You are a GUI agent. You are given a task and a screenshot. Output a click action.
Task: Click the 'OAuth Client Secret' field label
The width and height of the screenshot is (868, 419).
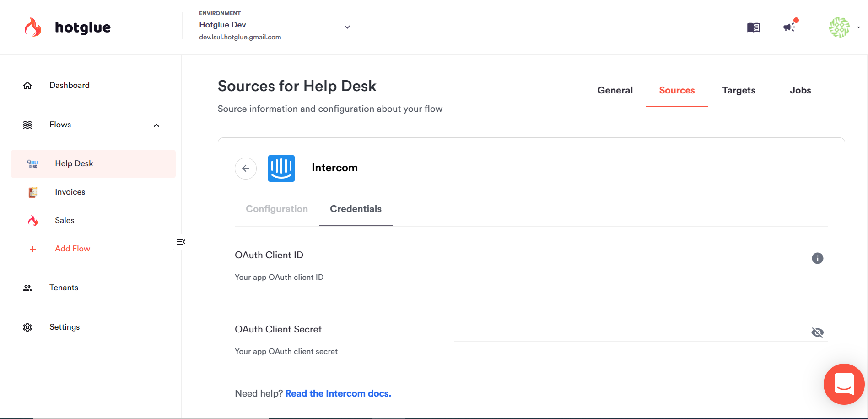[x=278, y=329]
